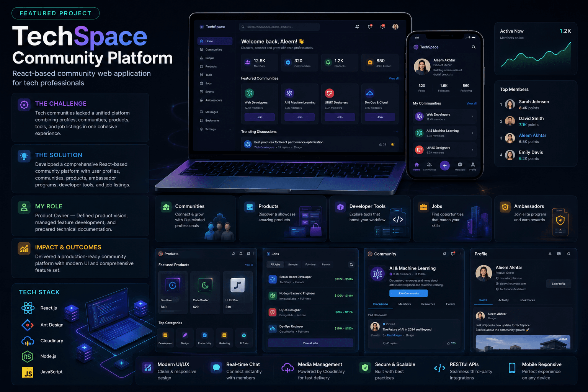The image size is (588, 392).
Task: Open the CodeMaster product thumbnail
Action: point(205,285)
